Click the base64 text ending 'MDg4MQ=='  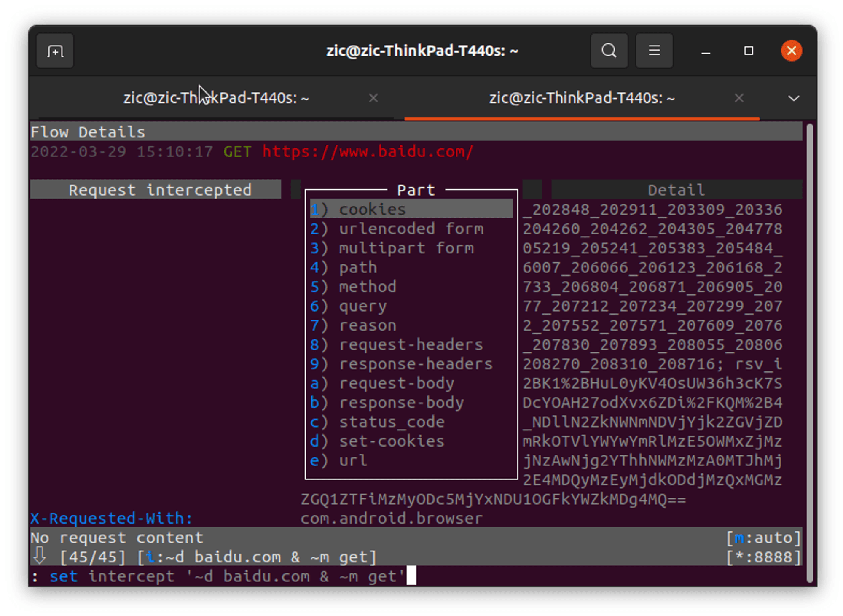(493, 499)
